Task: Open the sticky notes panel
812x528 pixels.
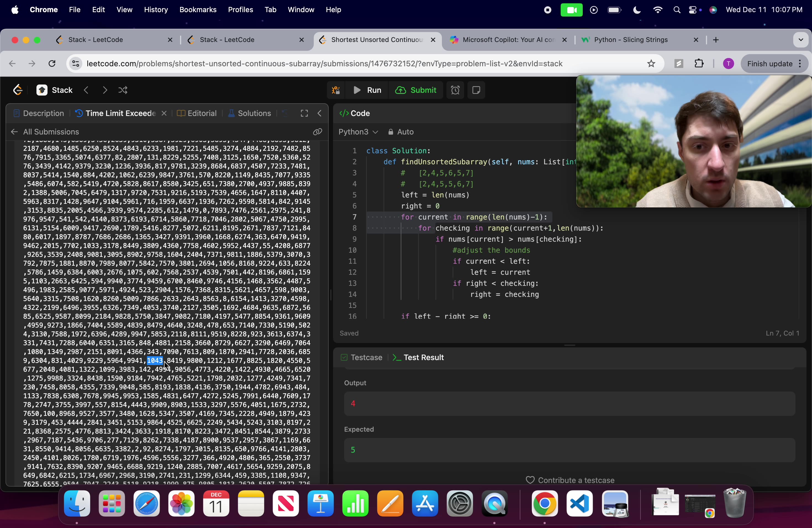Action: coord(476,90)
